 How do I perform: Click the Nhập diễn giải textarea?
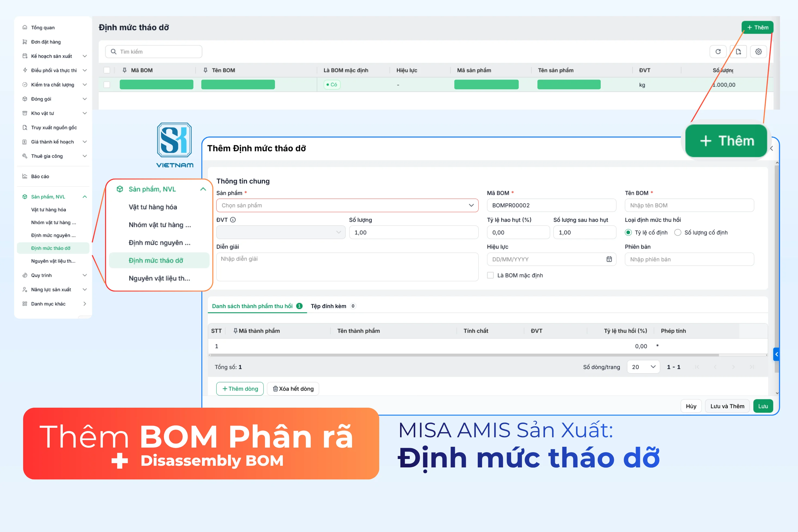tap(347, 267)
